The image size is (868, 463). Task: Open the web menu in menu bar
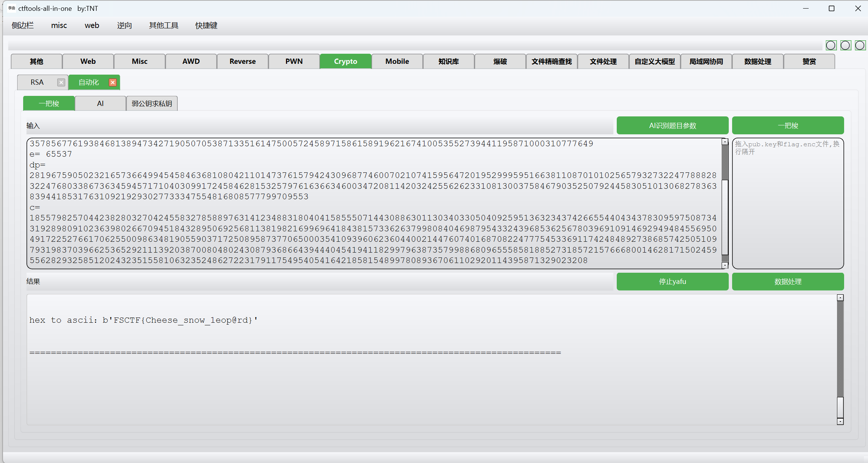[92, 25]
